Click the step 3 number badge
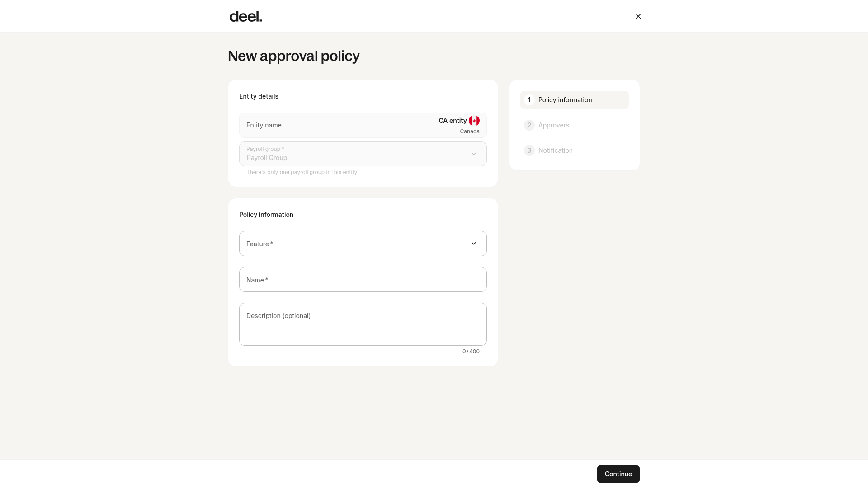This screenshot has width=868, height=488. [x=529, y=150]
